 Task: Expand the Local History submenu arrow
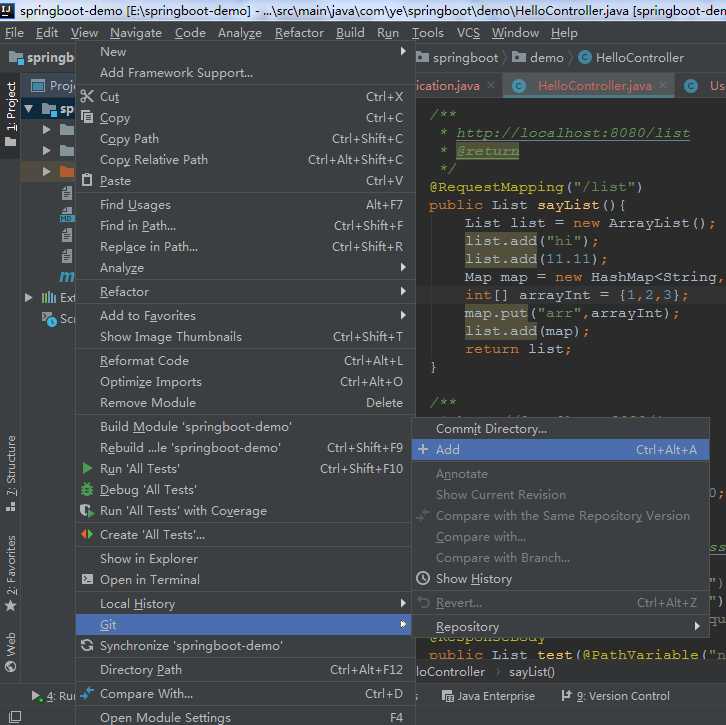click(403, 603)
